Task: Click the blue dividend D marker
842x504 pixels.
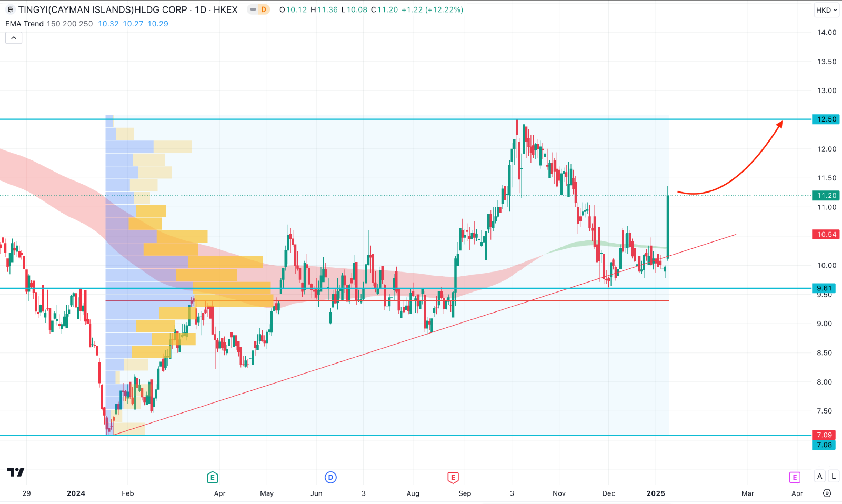Action: pyautogui.click(x=330, y=477)
